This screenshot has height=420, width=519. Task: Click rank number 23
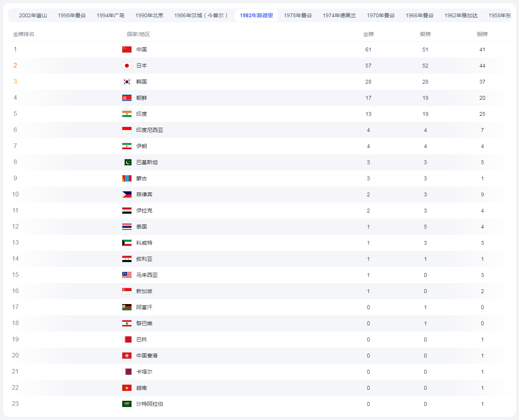click(15, 404)
